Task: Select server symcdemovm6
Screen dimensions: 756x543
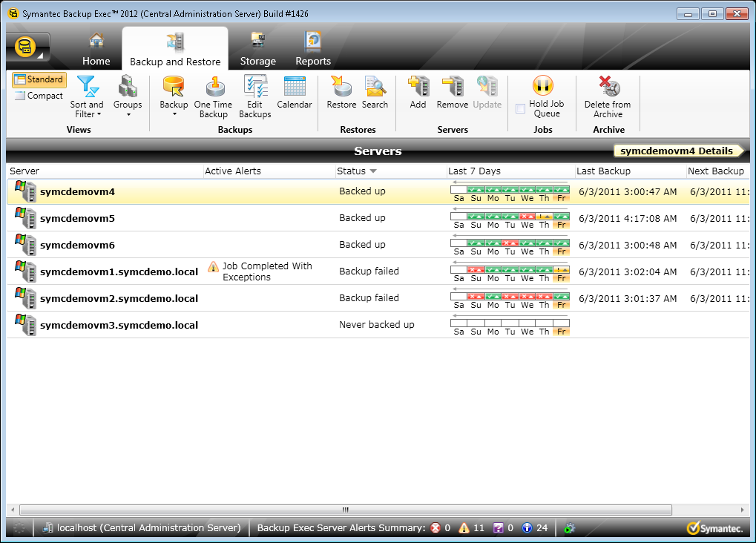Action: tap(378, 245)
